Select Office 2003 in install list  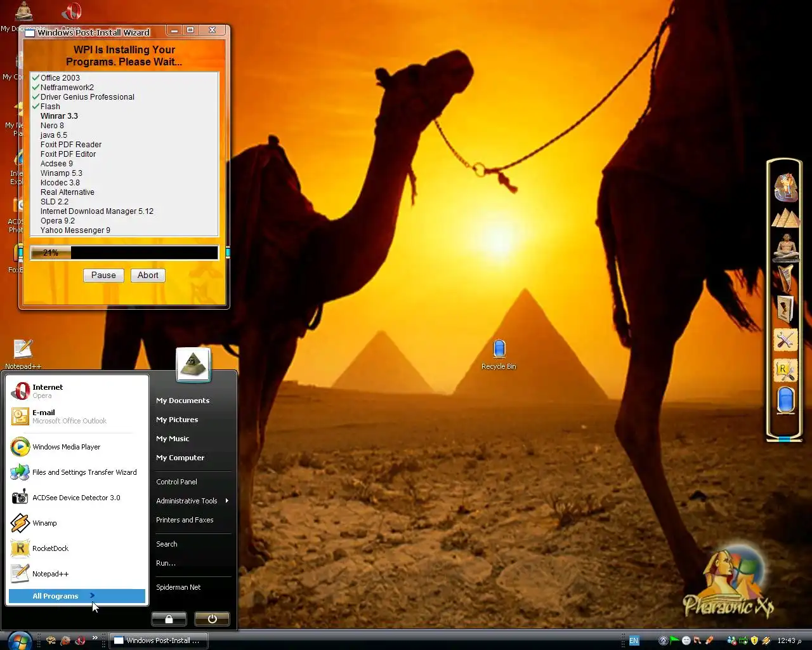click(x=60, y=78)
